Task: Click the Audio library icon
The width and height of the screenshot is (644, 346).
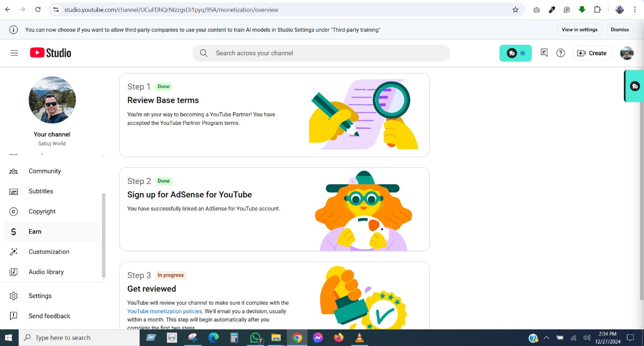Action: pos(14,272)
